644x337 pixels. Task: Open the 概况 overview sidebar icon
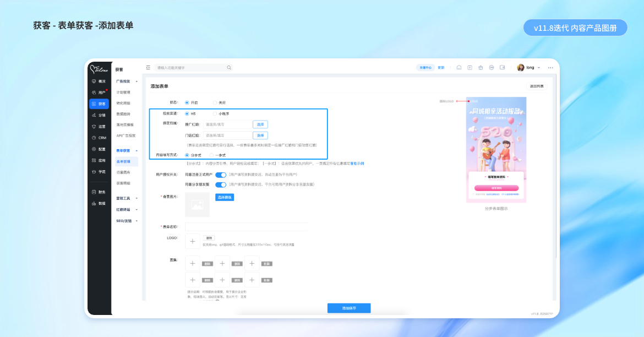pyautogui.click(x=94, y=81)
